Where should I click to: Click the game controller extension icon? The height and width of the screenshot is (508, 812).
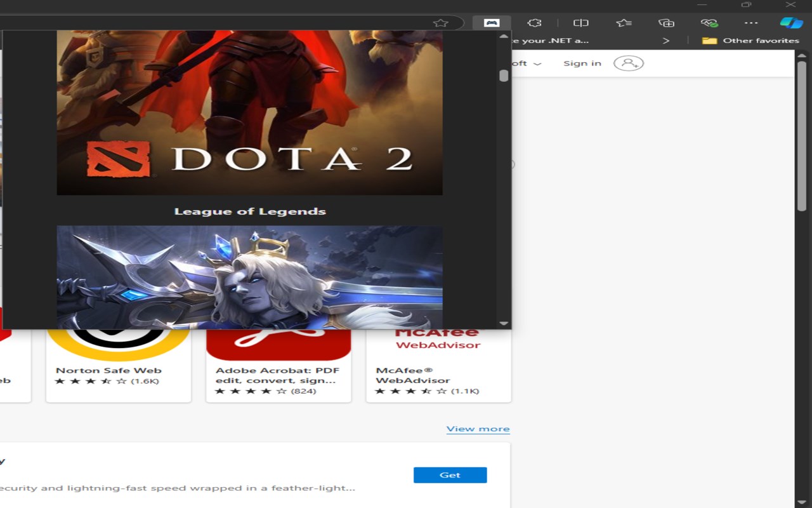coord(491,23)
